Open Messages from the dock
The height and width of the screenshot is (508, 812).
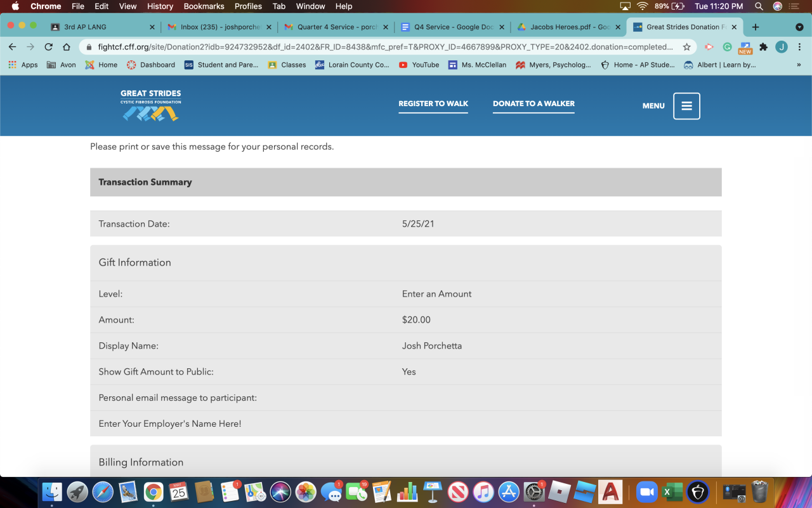coord(331,491)
